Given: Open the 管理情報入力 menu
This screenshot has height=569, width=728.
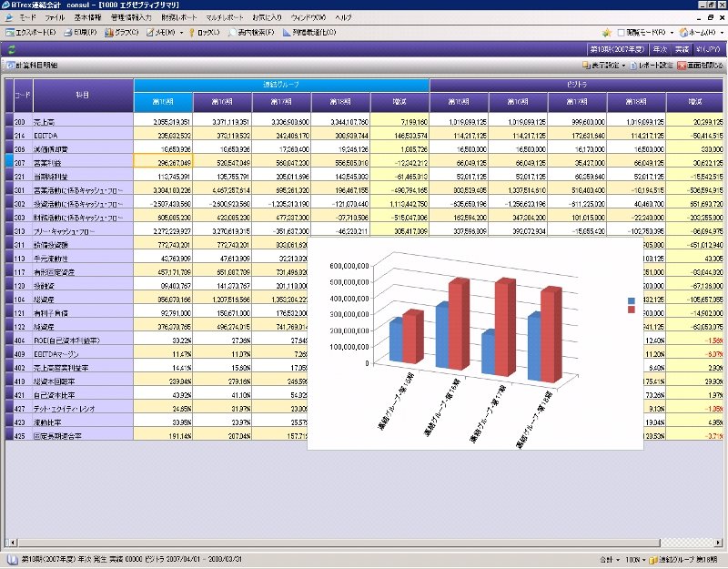Looking at the screenshot, I should pos(131,17).
